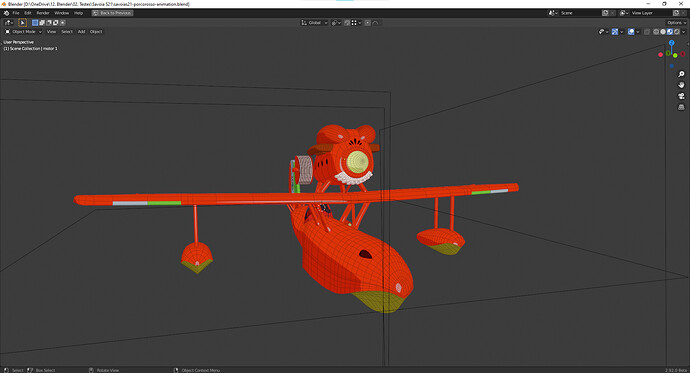Screen dimensions: 690x373
Task: Select the Select Box tool icon
Action: (x=22, y=22)
